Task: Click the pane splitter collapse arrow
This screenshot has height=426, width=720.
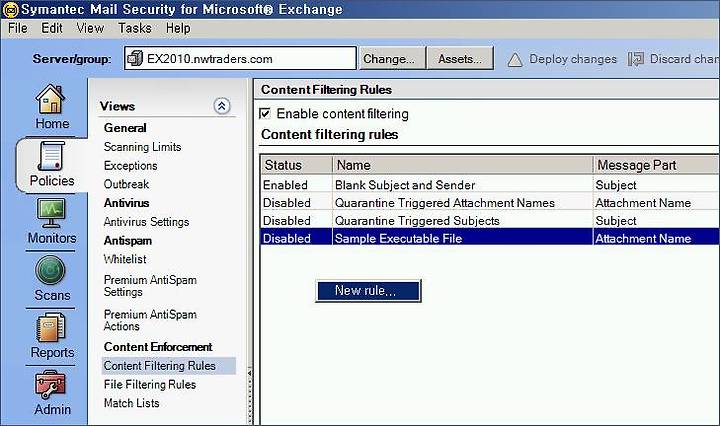Action: pyautogui.click(x=250, y=373)
